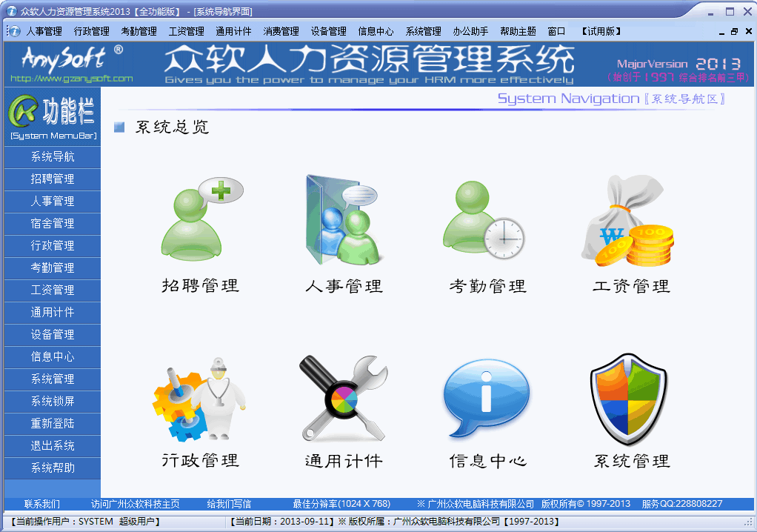Click the 给我们写信 link
This screenshot has height=532, width=757.
(229, 504)
